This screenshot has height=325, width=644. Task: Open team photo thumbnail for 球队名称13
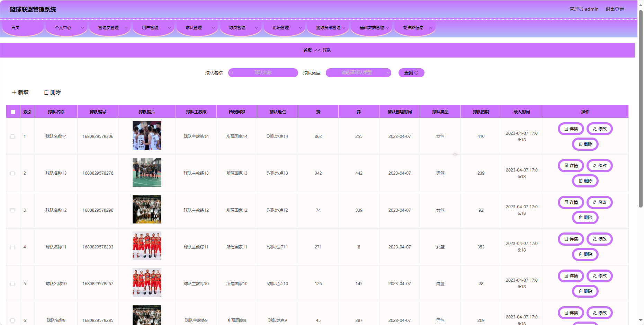[147, 172]
